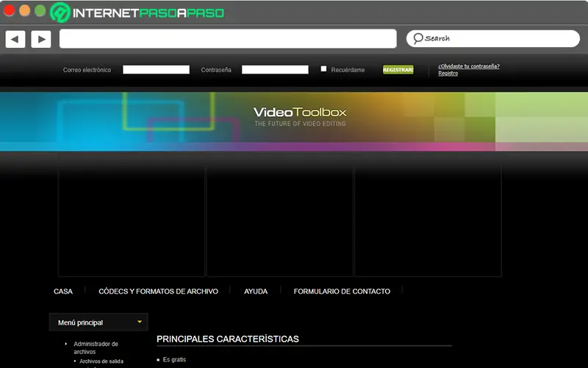Click the browser address bar
This screenshot has width=588, height=368.
[x=228, y=39]
